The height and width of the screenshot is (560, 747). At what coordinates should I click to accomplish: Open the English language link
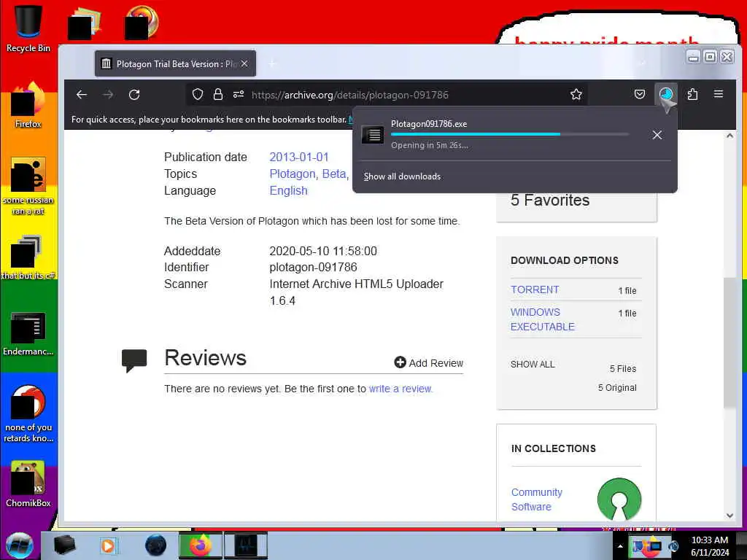click(x=288, y=190)
